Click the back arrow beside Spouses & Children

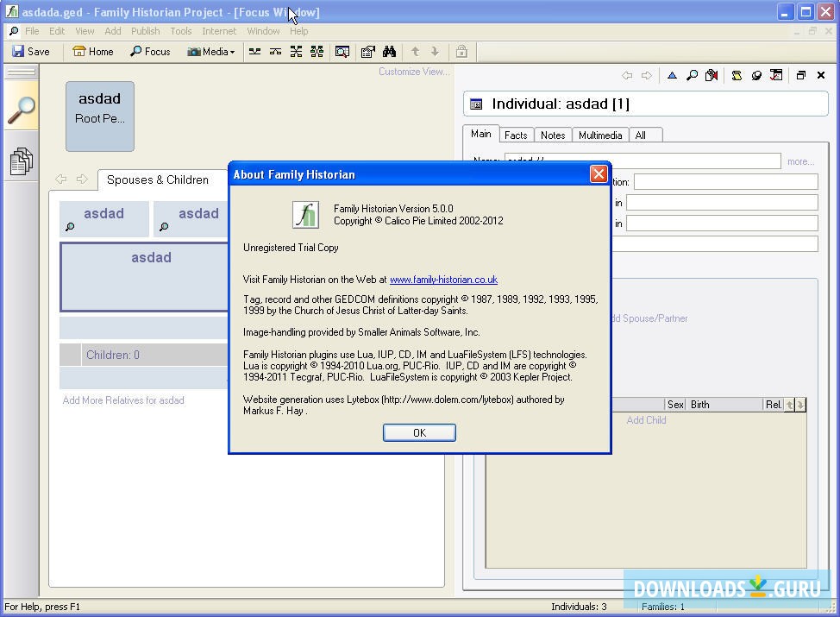pos(61,179)
